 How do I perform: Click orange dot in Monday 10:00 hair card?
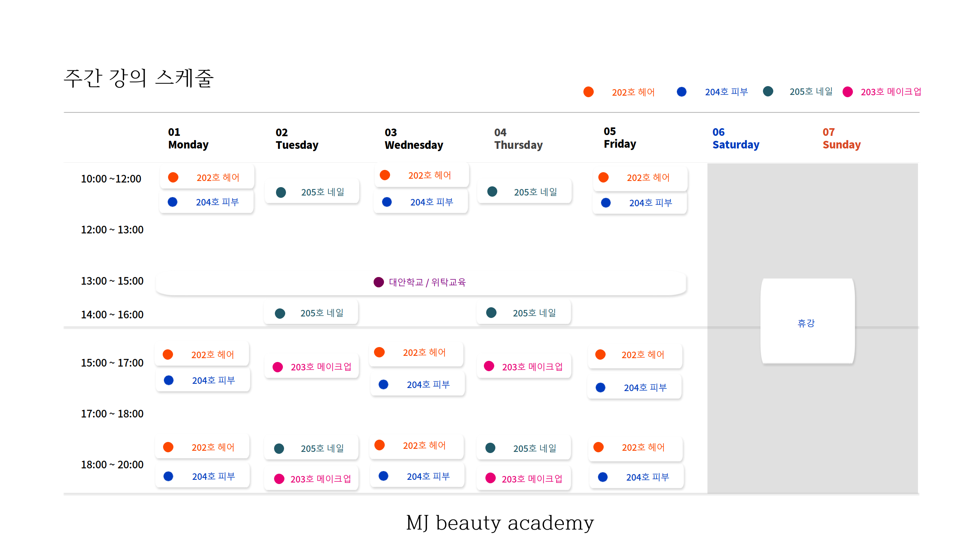(x=173, y=178)
